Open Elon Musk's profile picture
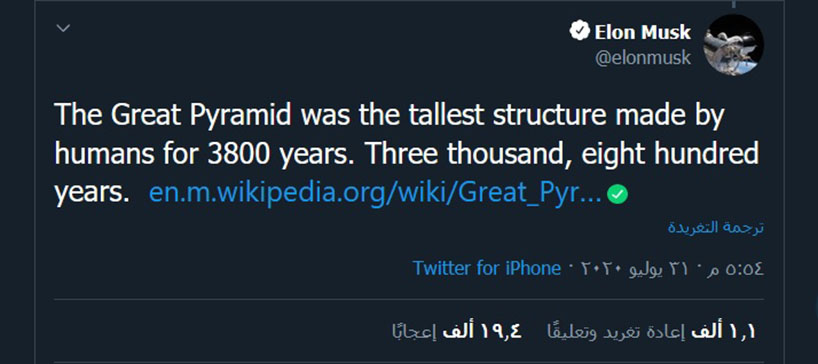 pyautogui.click(x=733, y=45)
